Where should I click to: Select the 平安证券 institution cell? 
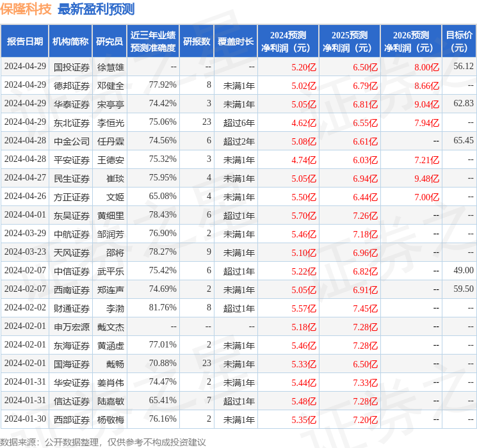[72, 160]
